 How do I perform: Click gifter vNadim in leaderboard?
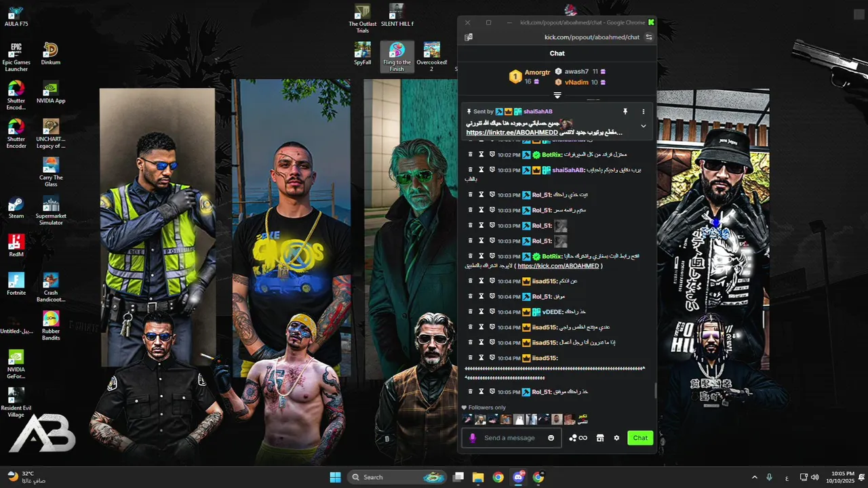pyautogui.click(x=576, y=82)
